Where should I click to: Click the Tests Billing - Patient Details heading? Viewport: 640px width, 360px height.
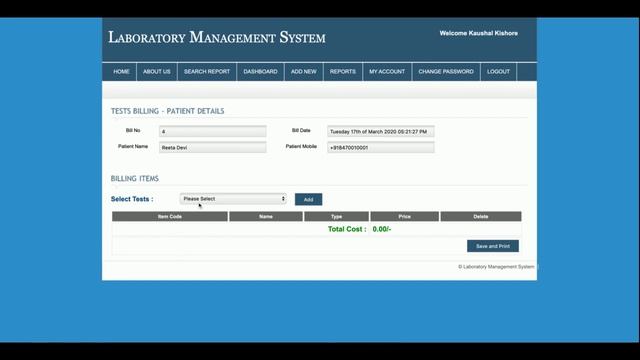pos(167,111)
